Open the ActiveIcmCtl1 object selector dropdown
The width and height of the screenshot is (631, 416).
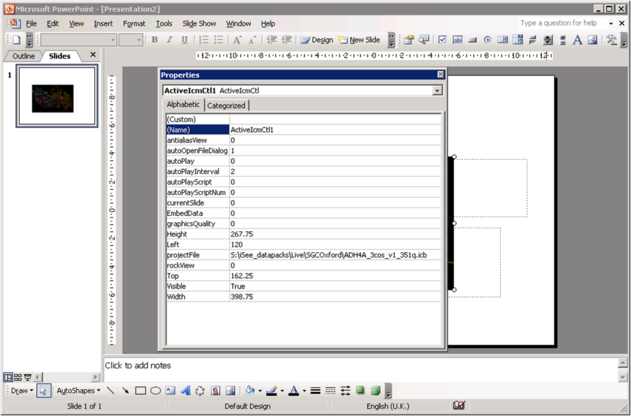pyautogui.click(x=437, y=90)
